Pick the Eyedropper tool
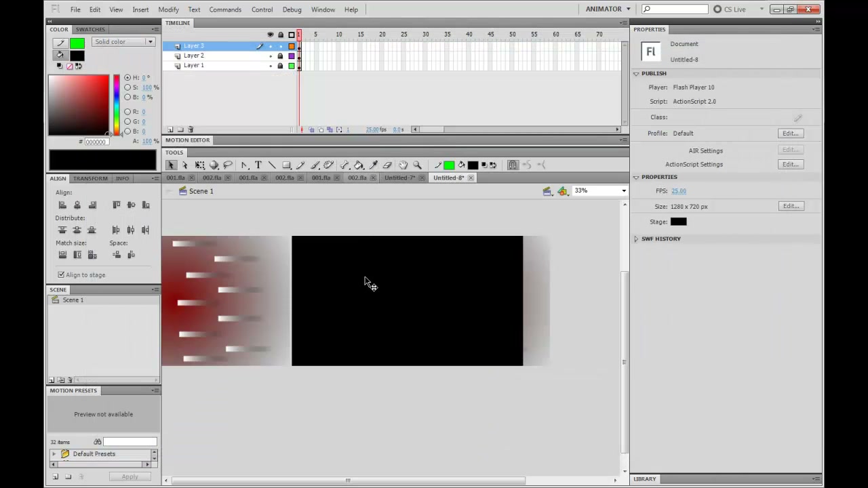The image size is (868, 488). click(373, 165)
